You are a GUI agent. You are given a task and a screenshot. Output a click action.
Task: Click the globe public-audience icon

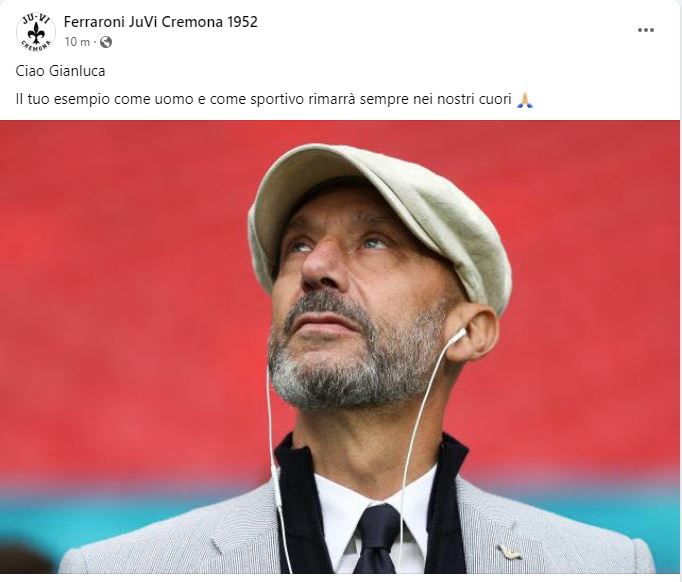(106, 42)
